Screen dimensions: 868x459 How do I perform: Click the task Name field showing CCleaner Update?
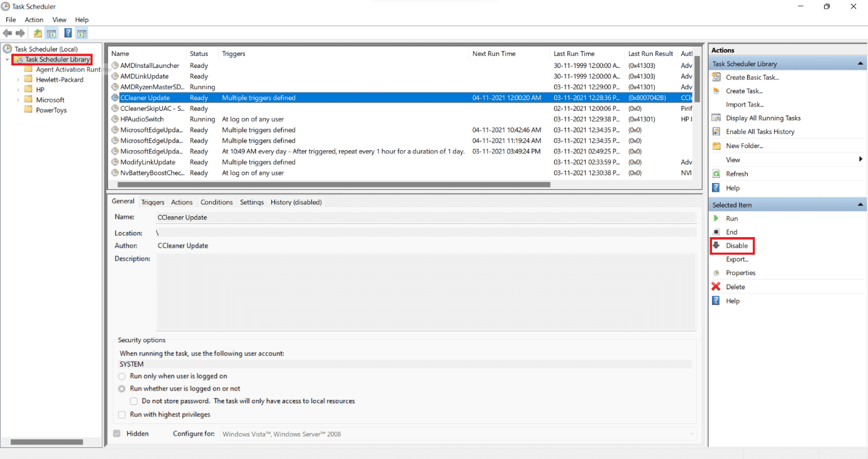(x=426, y=217)
